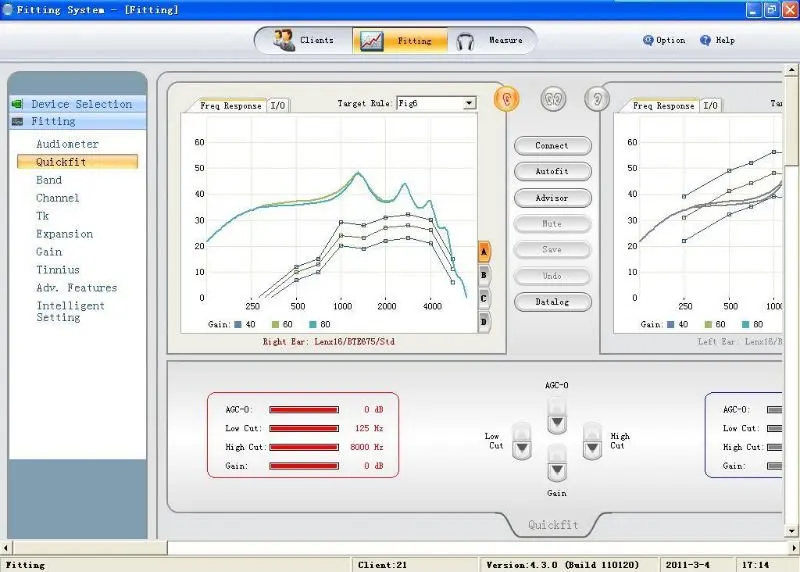The image size is (800, 572).
Task: Decrease Low Cut with down arrow
Action: [521, 448]
